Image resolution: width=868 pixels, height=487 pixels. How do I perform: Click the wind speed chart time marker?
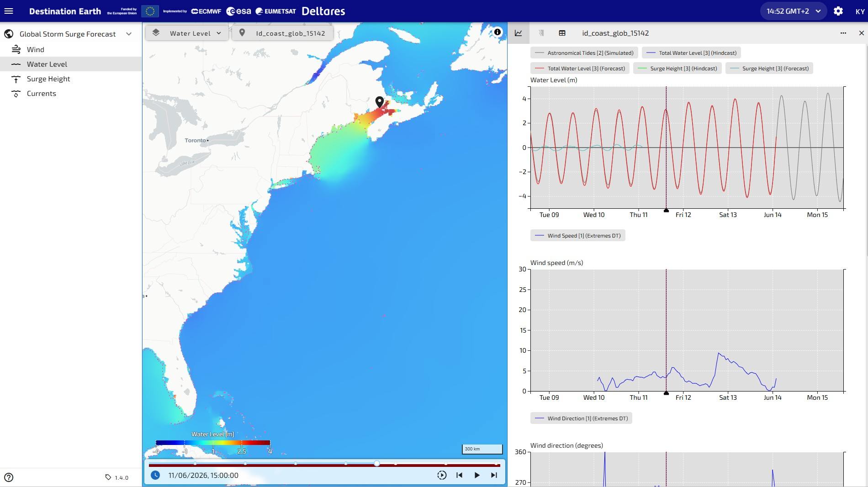pos(666,393)
